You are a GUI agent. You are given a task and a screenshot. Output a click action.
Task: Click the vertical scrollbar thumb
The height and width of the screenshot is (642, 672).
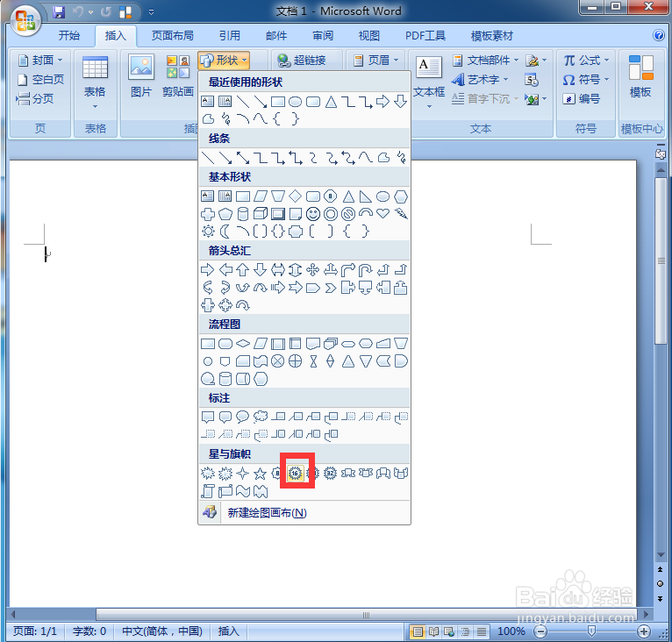click(661, 261)
